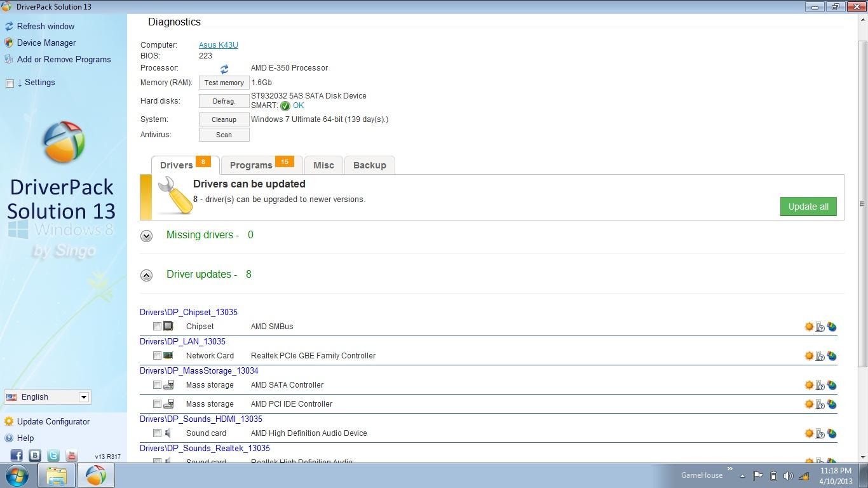Click the scrollbar down arrow
The height and width of the screenshot is (488, 868).
pyautogui.click(x=862, y=457)
